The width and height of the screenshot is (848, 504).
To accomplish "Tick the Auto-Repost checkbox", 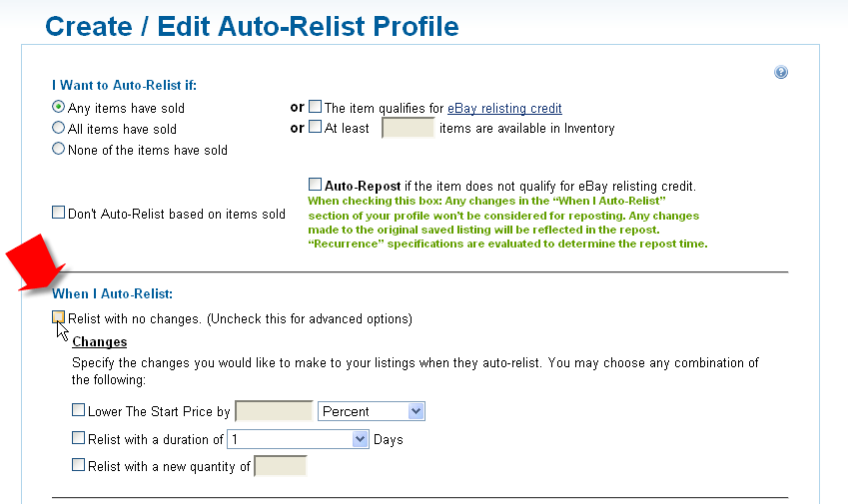I will pos(315,185).
